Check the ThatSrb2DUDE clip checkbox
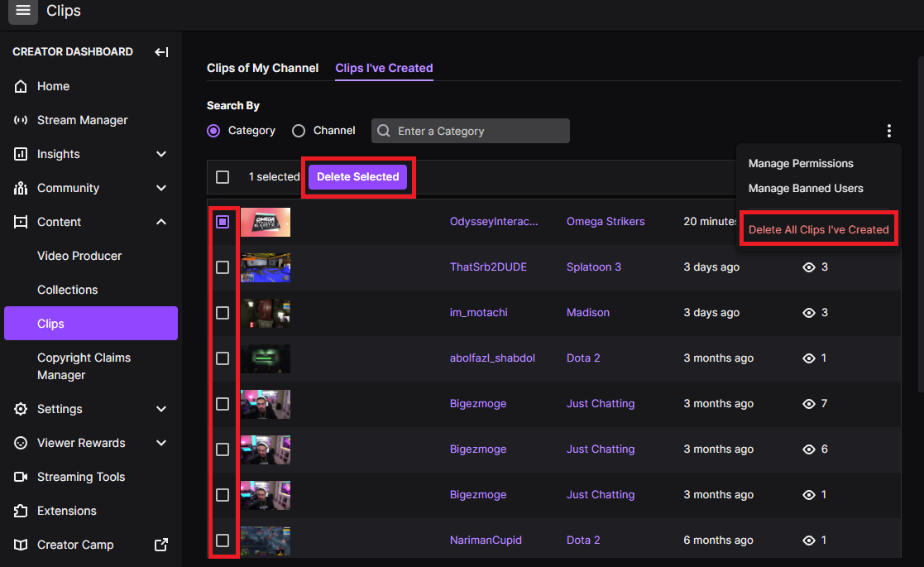924x567 pixels. point(223,267)
